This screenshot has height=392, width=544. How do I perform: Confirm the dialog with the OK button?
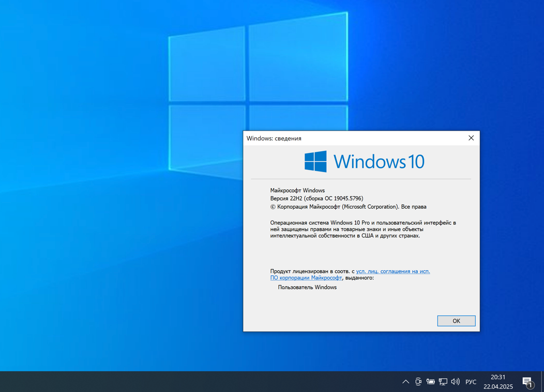click(x=456, y=321)
